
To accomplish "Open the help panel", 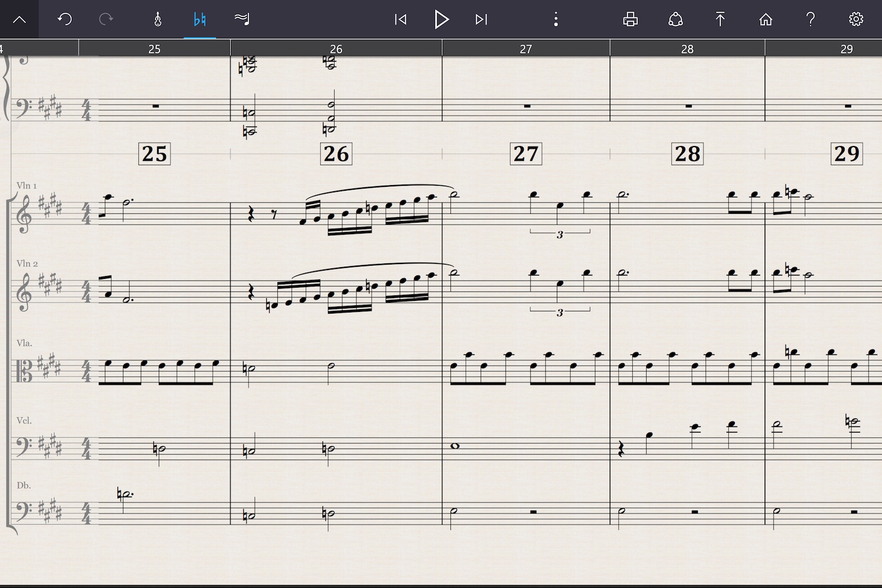I will pyautogui.click(x=810, y=19).
